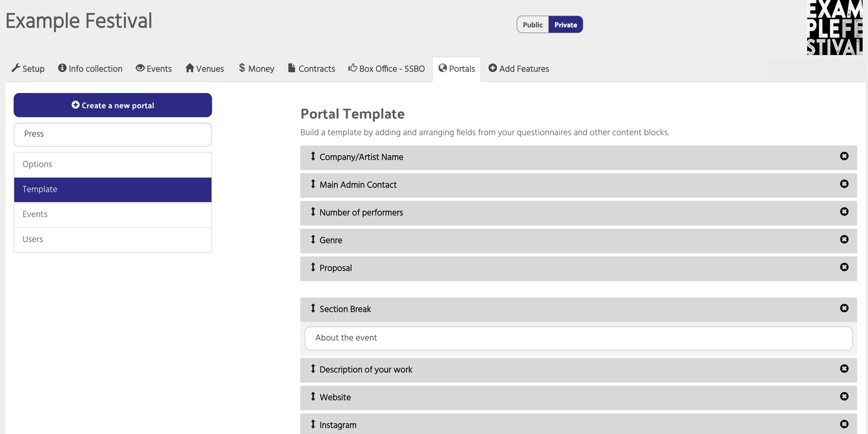Screen dimensions: 868x434
Task: Select Template in the sidebar
Action: point(113,189)
